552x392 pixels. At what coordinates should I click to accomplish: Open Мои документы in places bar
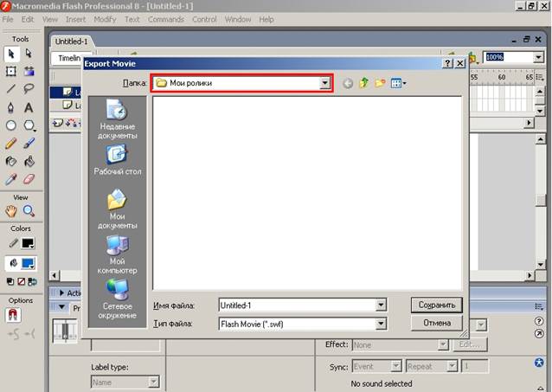tap(117, 209)
